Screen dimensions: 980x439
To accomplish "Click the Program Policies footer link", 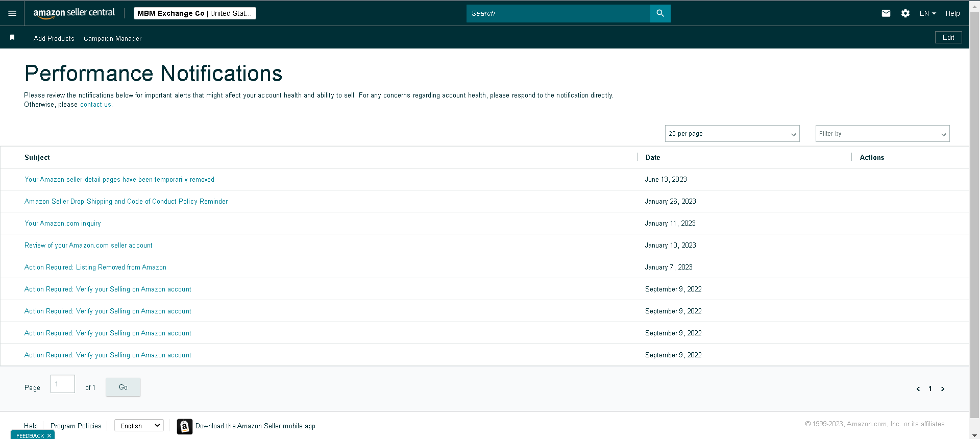I will pyautogui.click(x=76, y=426).
